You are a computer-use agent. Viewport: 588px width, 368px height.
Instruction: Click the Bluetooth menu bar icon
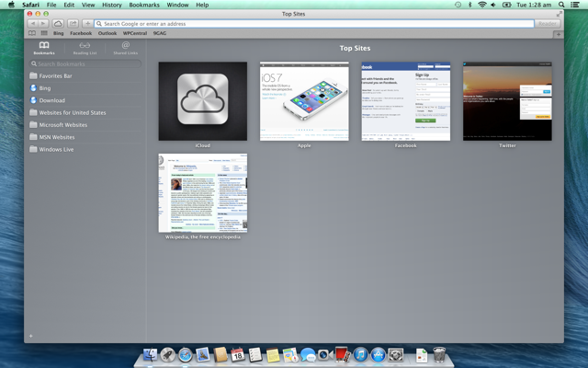(x=469, y=5)
